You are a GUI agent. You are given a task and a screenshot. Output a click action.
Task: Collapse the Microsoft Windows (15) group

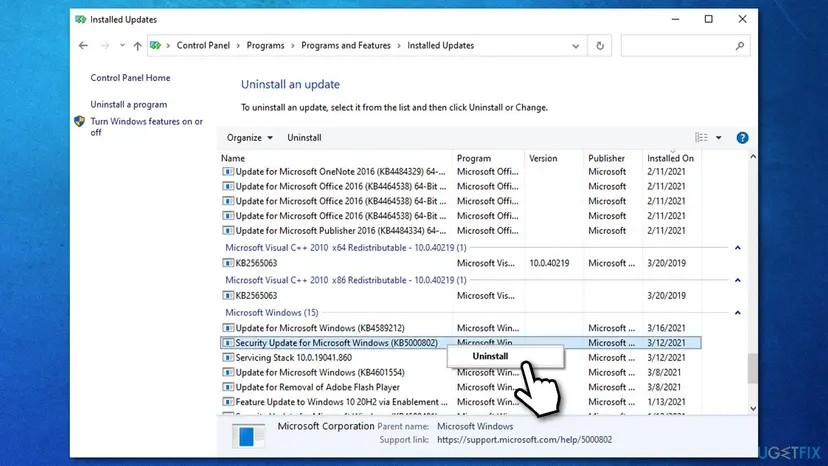tap(738, 313)
